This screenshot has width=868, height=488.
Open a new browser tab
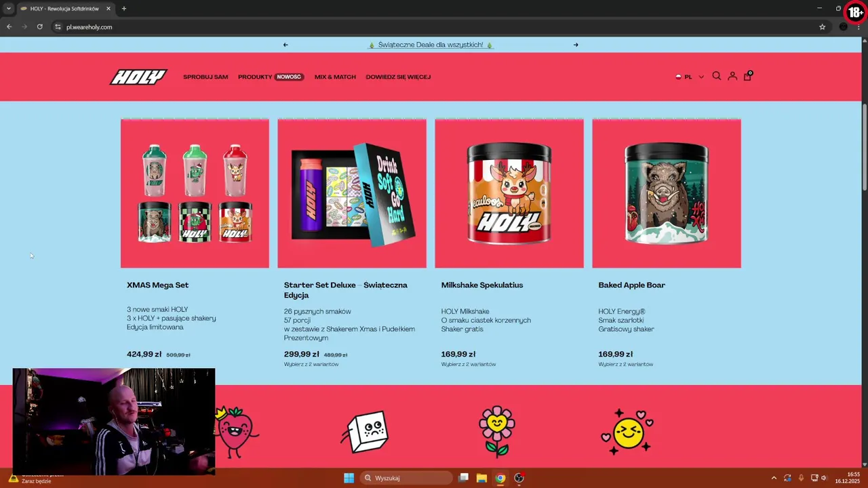click(123, 9)
